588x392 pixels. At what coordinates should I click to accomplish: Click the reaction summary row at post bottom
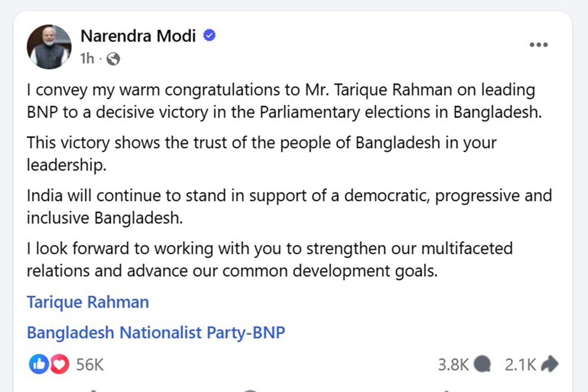pos(294,364)
